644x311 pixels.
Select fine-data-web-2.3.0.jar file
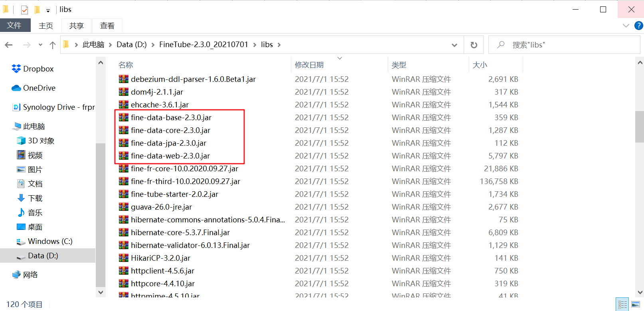pyautogui.click(x=170, y=156)
